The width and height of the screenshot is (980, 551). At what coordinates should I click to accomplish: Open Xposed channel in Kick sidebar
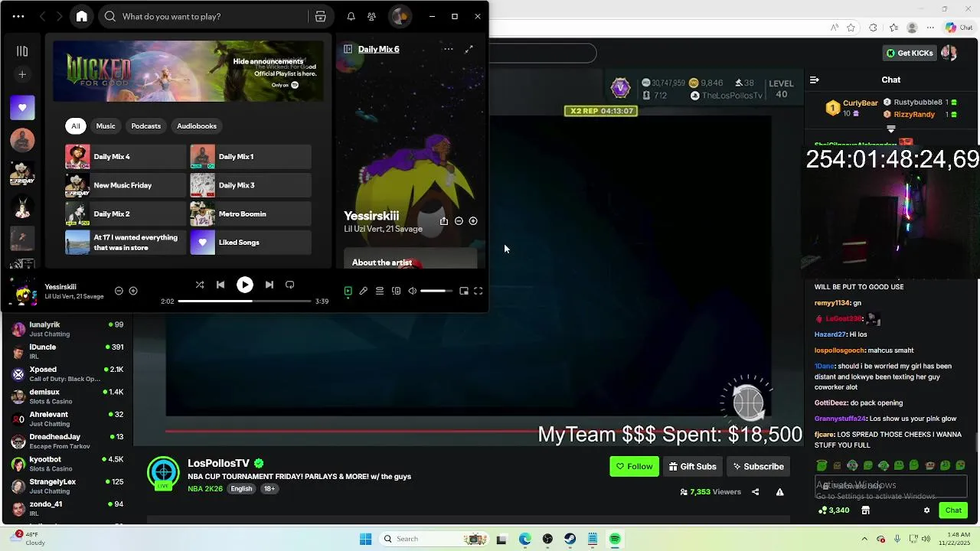tap(67, 374)
